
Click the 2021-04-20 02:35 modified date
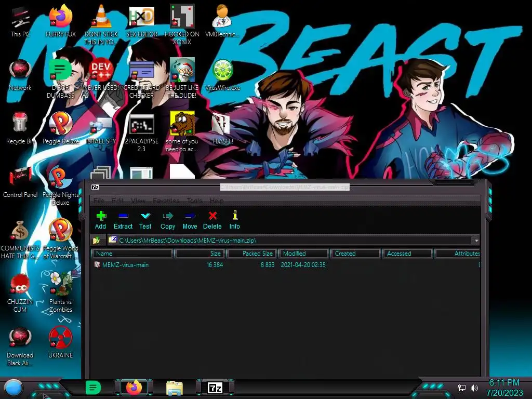pyautogui.click(x=303, y=264)
